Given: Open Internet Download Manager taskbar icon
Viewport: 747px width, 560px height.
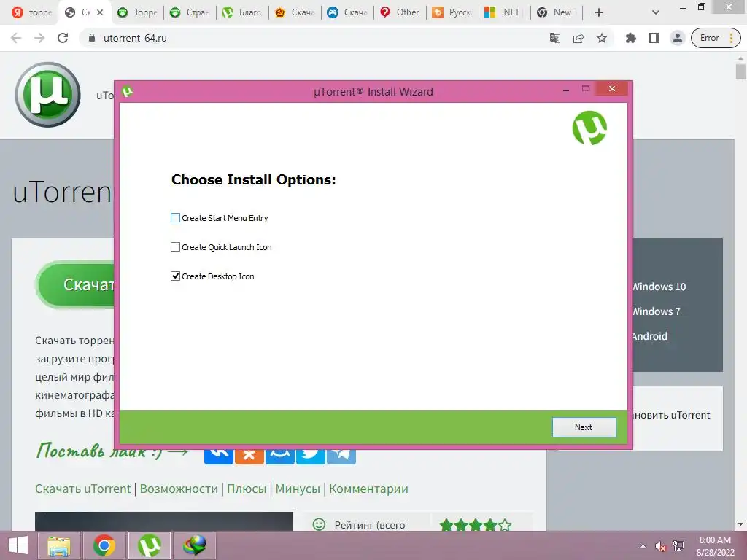Looking at the screenshot, I should click(x=194, y=545).
